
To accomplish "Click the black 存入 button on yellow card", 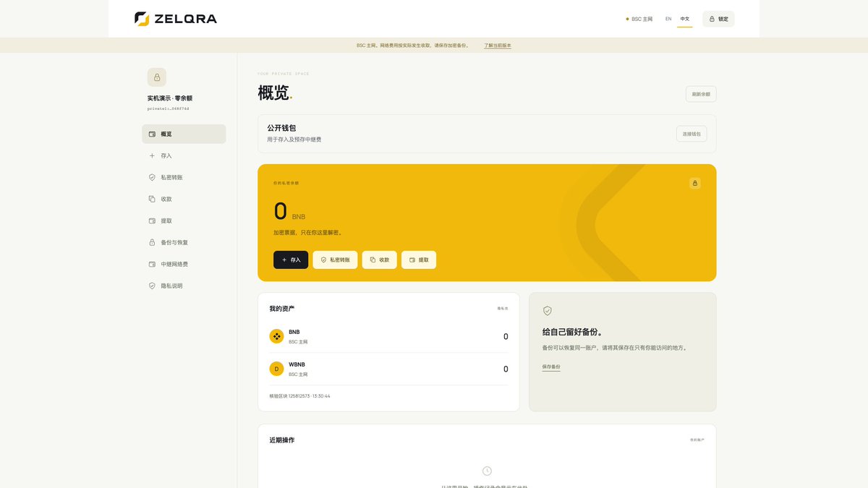I will [x=291, y=260].
